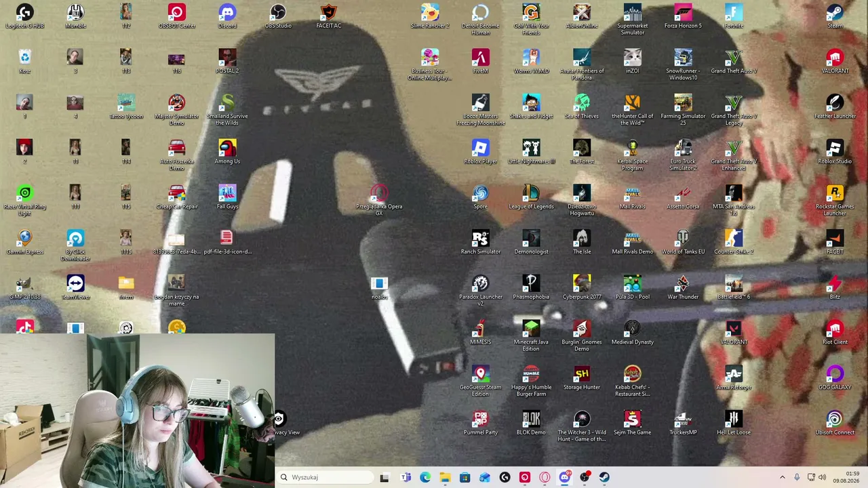868x488 pixels.
Task: Select the Golf With Your Friends icon
Action: 531,19
